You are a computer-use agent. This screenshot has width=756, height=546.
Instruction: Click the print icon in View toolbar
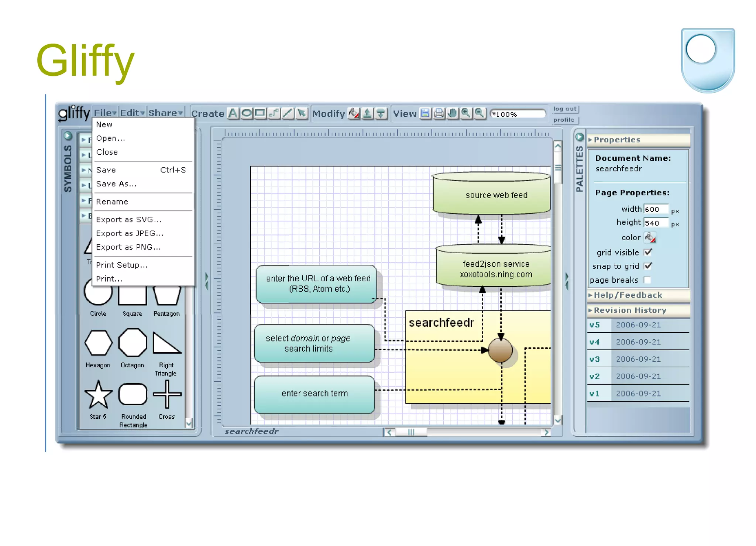[x=439, y=113]
